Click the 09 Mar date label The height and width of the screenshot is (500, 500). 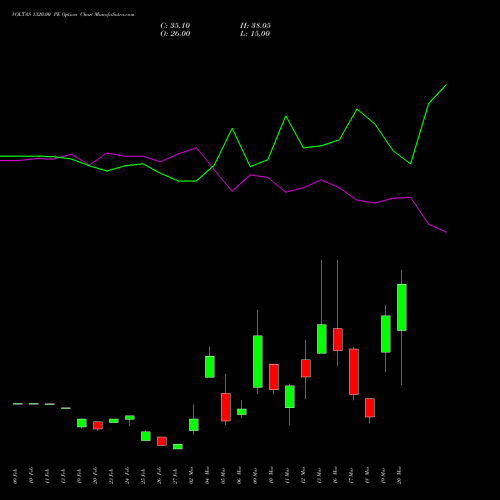coord(256,476)
